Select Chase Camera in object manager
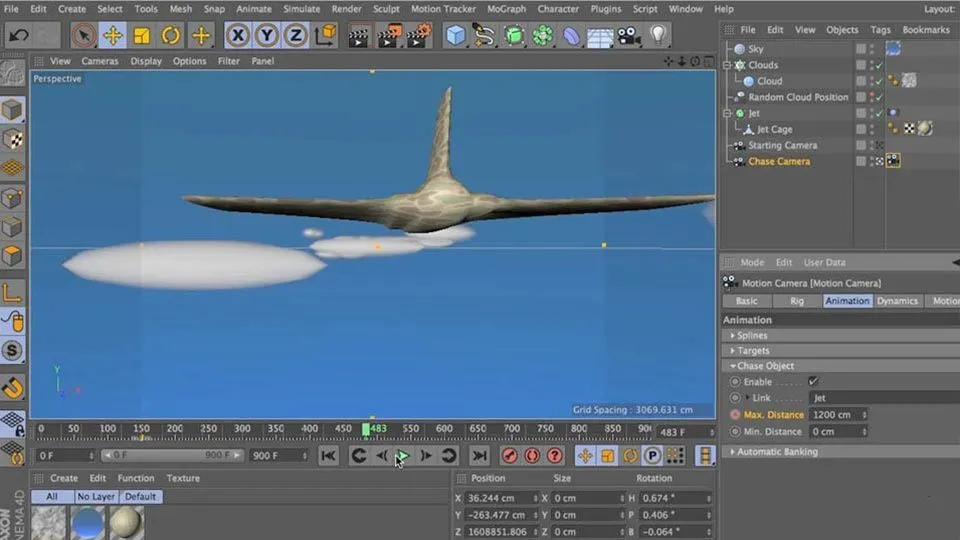This screenshot has height=540, width=960. (779, 161)
